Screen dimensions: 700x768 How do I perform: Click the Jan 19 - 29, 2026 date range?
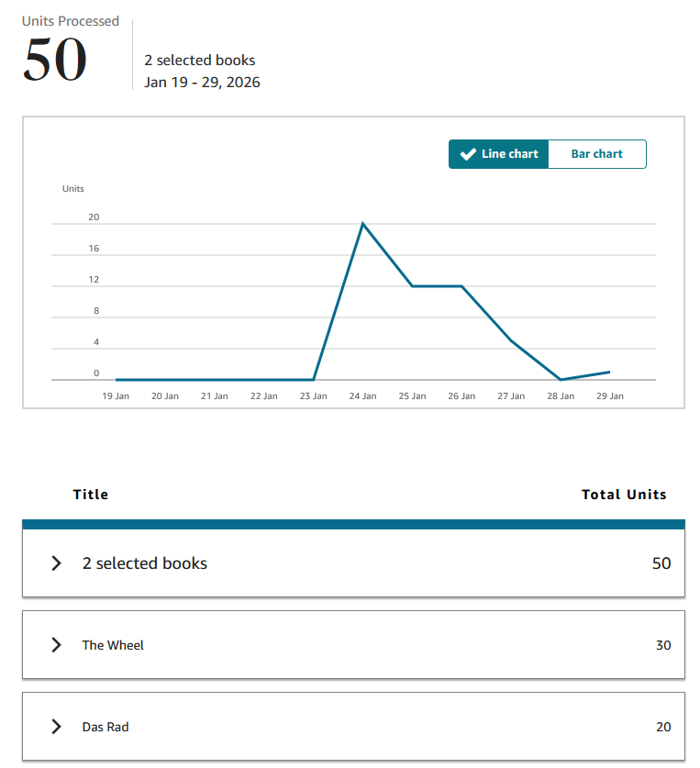coord(202,83)
